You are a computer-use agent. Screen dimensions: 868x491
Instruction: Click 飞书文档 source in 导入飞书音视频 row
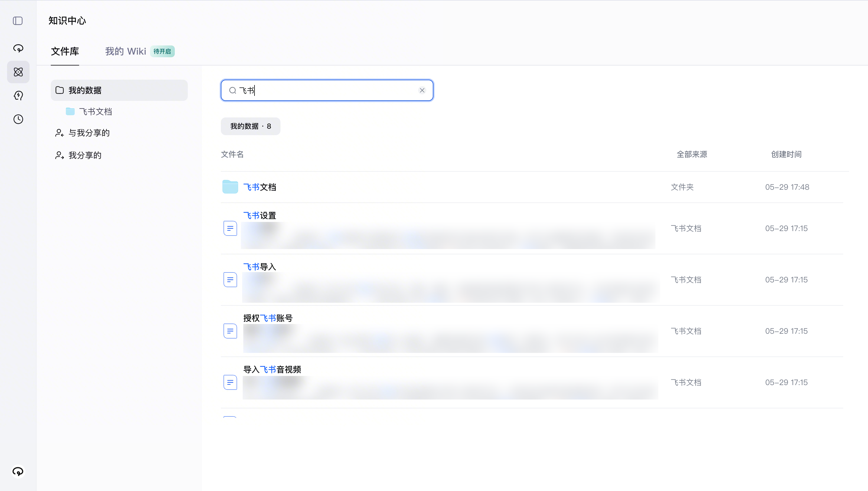(686, 382)
